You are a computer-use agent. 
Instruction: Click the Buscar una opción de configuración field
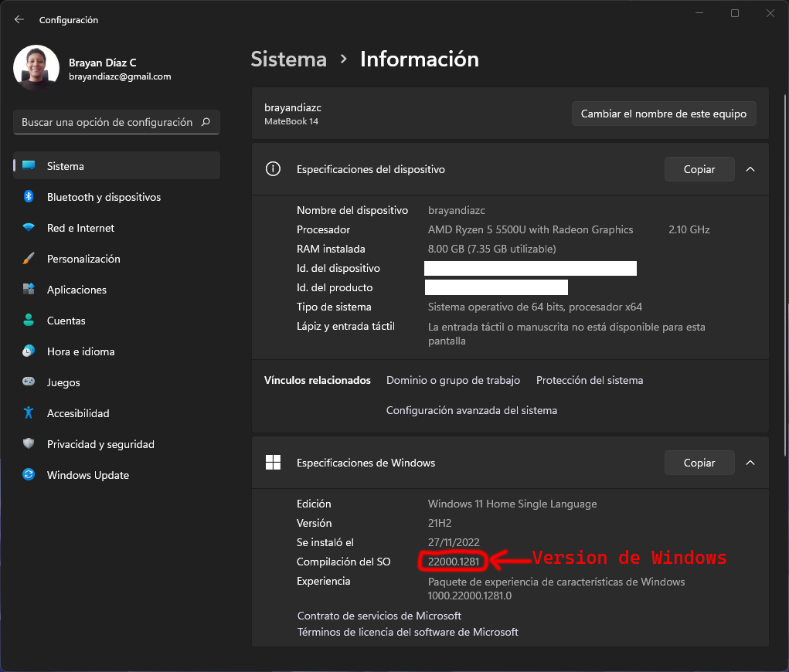pos(116,122)
